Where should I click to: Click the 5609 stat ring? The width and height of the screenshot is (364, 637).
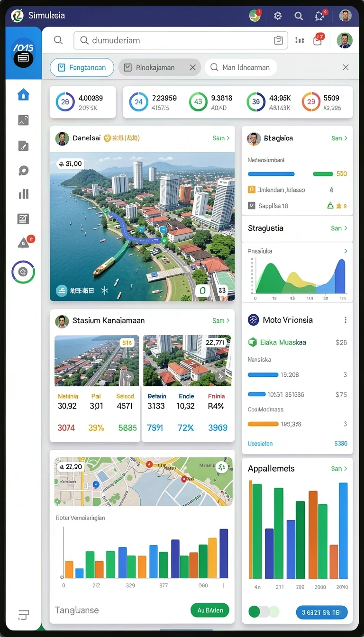point(311,102)
